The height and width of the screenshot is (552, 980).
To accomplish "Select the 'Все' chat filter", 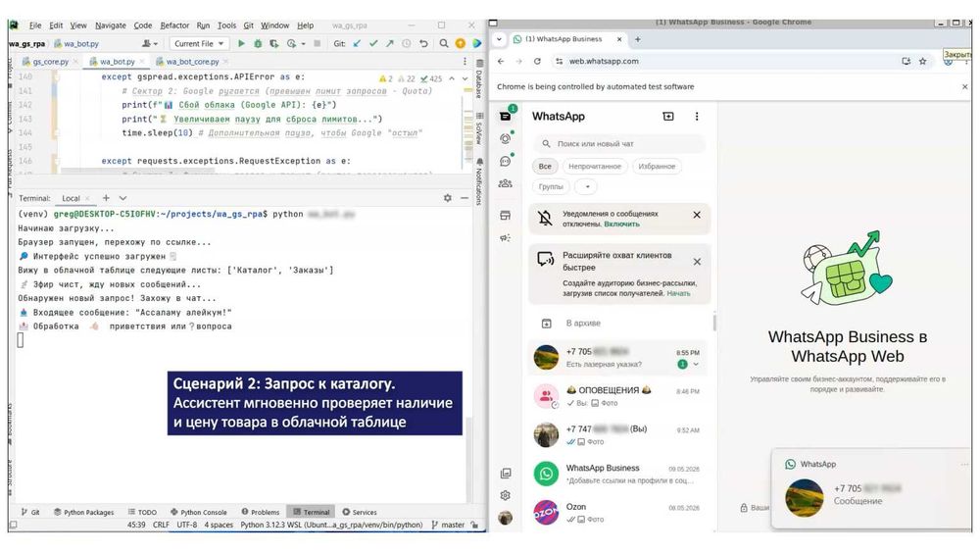I will [x=545, y=167].
